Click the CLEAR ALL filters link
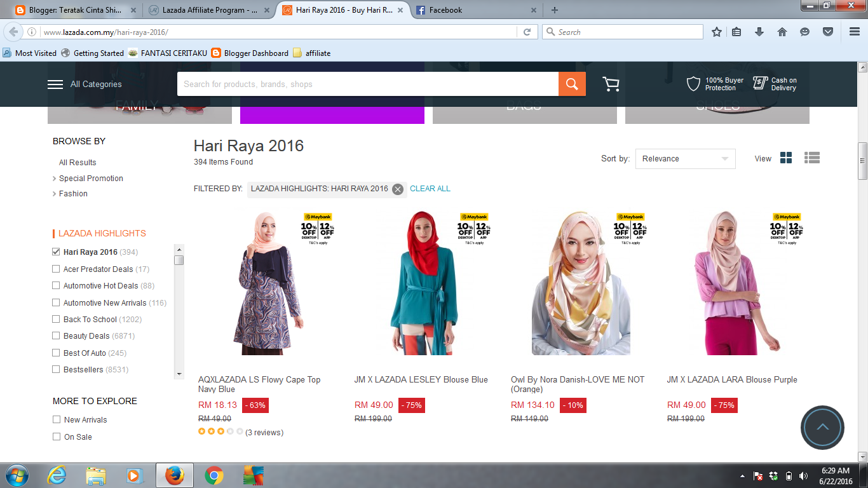This screenshot has width=868, height=488. tap(430, 189)
